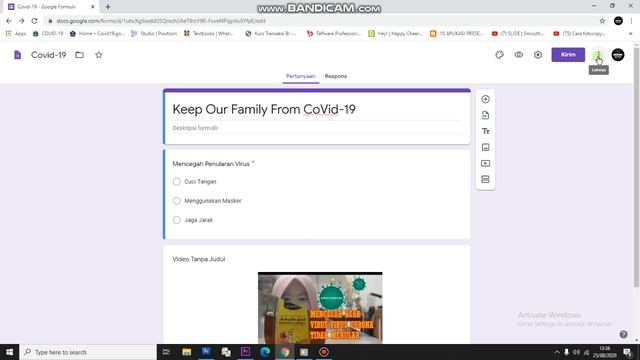Image resolution: width=640 pixels, height=360 pixels.
Task: Open the Google account avatar
Action: click(x=618, y=55)
